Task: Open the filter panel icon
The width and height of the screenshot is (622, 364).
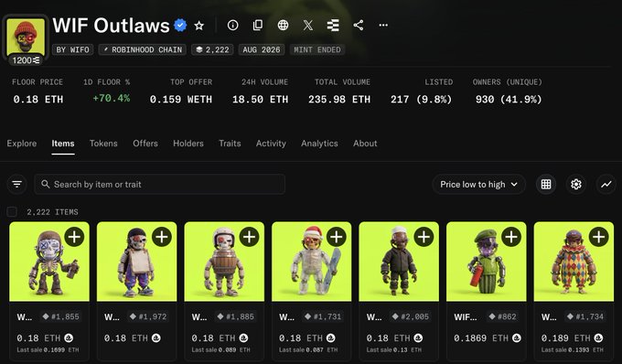Action: (x=16, y=185)
